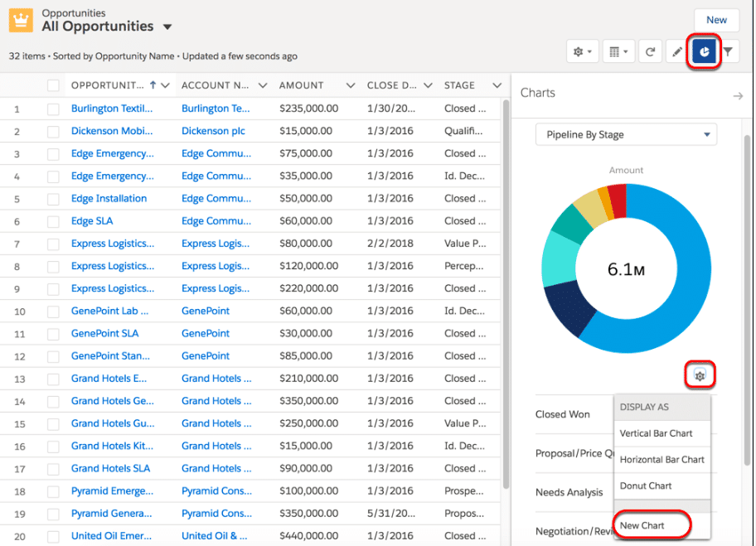Viewport: 756px width, 546px height.
Task: Open the filter funnel icon
Action: click(x=728, y=52)
